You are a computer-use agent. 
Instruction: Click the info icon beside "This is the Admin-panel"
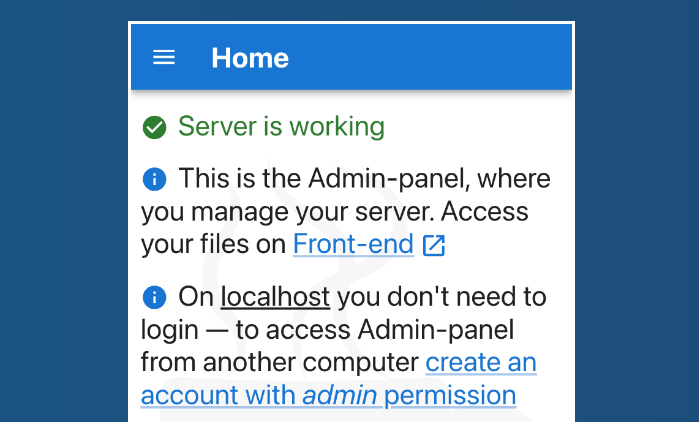point(154,179)
